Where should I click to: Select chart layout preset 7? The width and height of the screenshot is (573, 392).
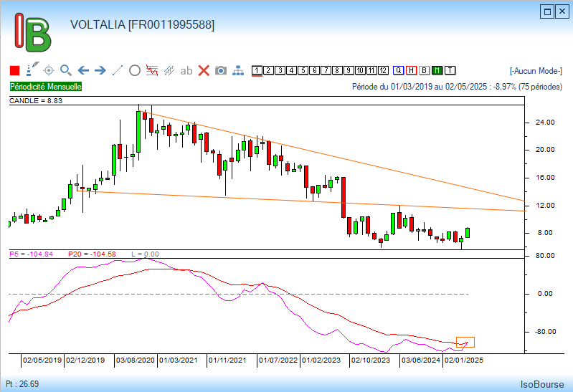pyautogui.click(x=326, y=70)
